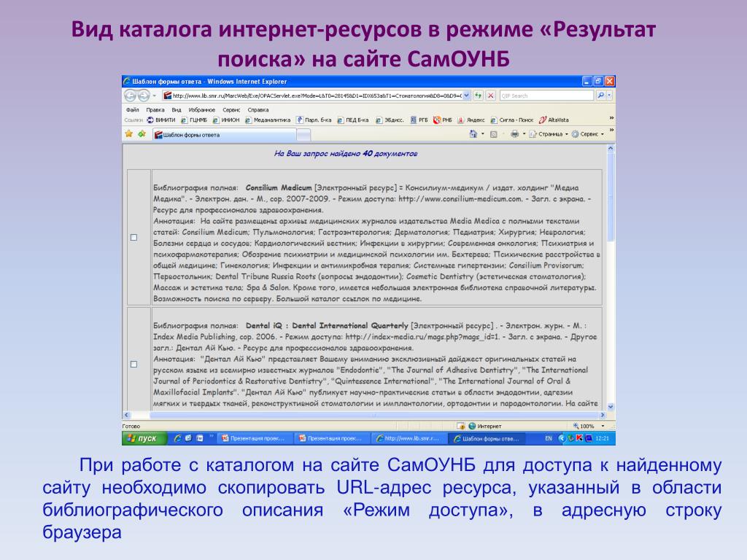Image resolution: width=747 pixels, height=560 pixels.
Task: Click horizontal scrollbar right arrow
Action: point(603,415)
